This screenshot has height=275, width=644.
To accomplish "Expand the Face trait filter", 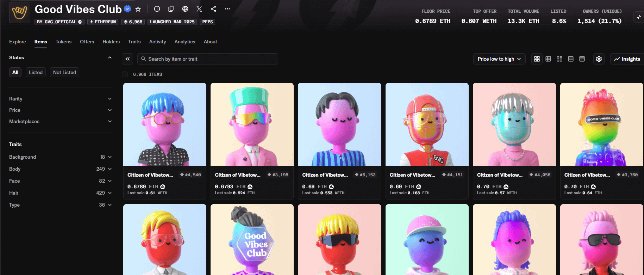I will pyautogui.click(x=61, y=181).
